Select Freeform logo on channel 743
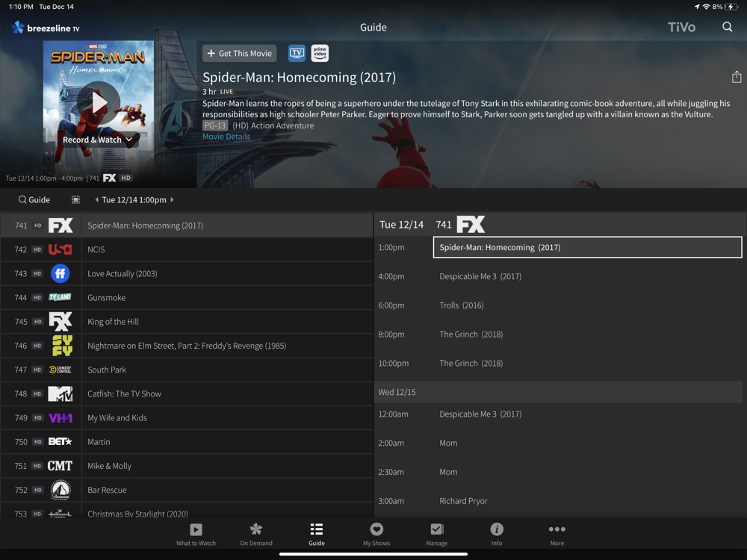The height and width of the screenshot is (560, 747). click(61, 273)
